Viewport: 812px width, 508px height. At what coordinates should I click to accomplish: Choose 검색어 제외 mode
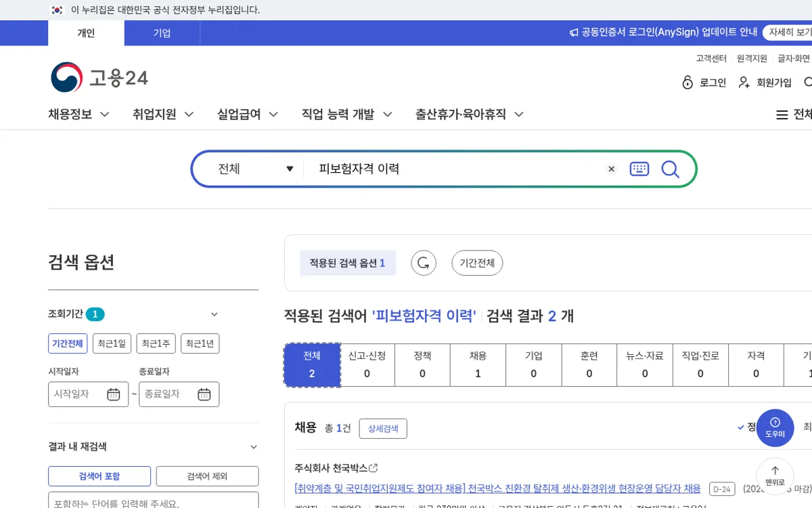[207, 476]
